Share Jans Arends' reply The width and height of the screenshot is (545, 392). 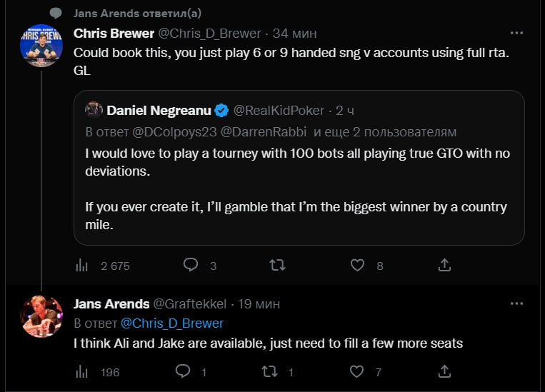(444, 371)
